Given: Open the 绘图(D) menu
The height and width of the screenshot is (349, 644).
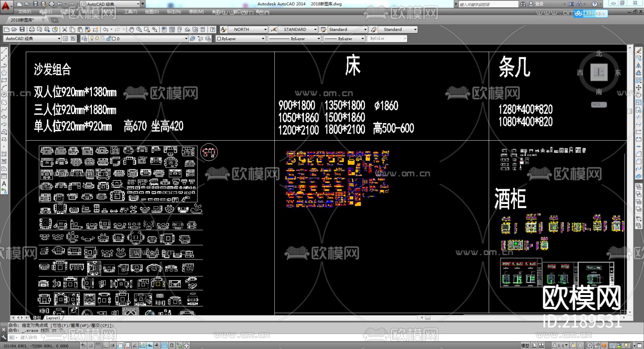Looking at the screenshot, I should [x=152, y=12].
